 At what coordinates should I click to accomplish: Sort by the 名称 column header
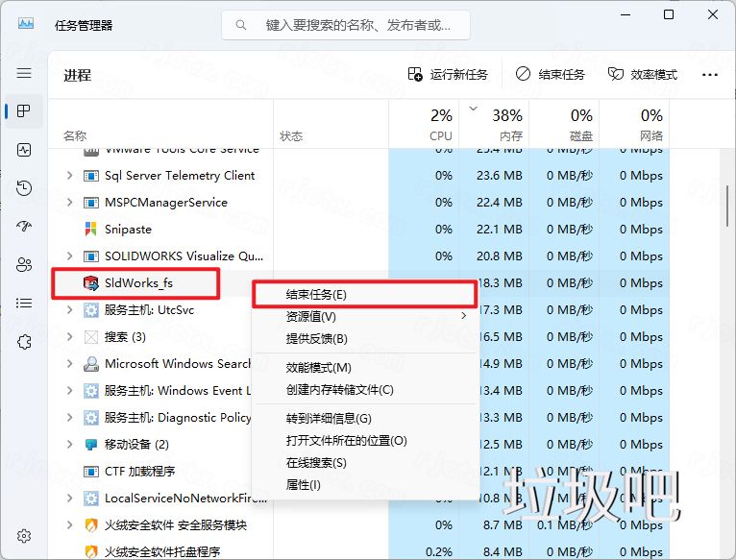[160, 125]
